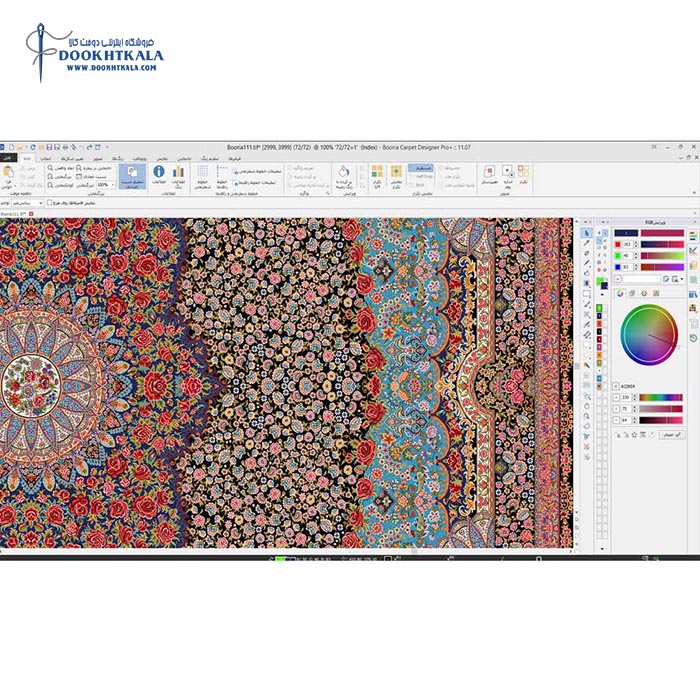The height and width of the screenshot is (700, 700).
Task: Click the large Paste clipboard icon in ribbon
Action: click(x=8, y=172)
